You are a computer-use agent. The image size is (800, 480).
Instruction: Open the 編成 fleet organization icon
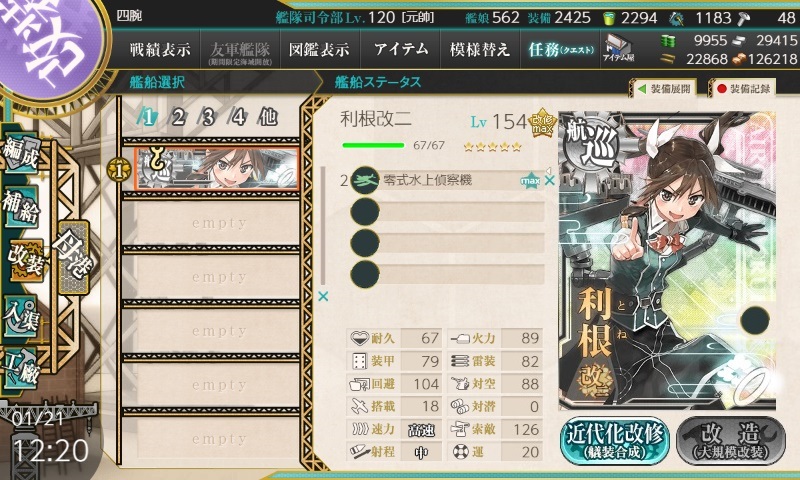point(21,153)
